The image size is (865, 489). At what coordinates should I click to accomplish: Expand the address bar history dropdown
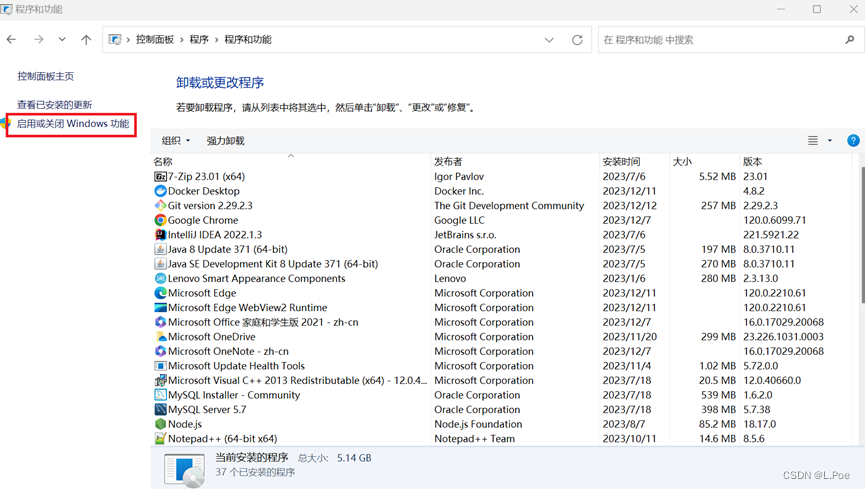(x=549, y=40)
